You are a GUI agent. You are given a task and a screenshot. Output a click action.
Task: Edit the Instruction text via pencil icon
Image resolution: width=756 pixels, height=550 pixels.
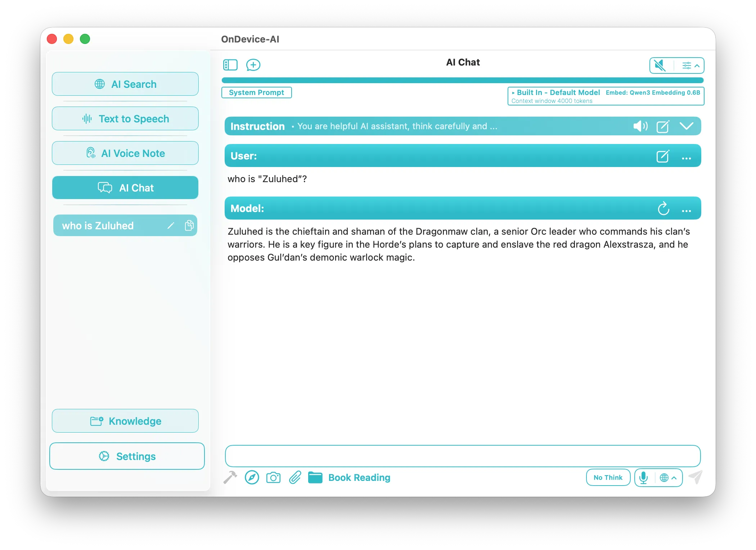pos(663,126)
